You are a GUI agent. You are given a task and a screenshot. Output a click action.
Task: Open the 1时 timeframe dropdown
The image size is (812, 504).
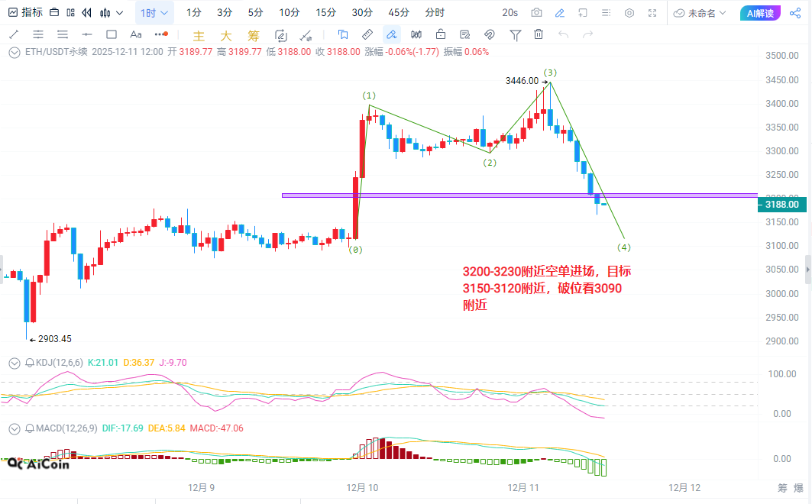pos(154,13)
